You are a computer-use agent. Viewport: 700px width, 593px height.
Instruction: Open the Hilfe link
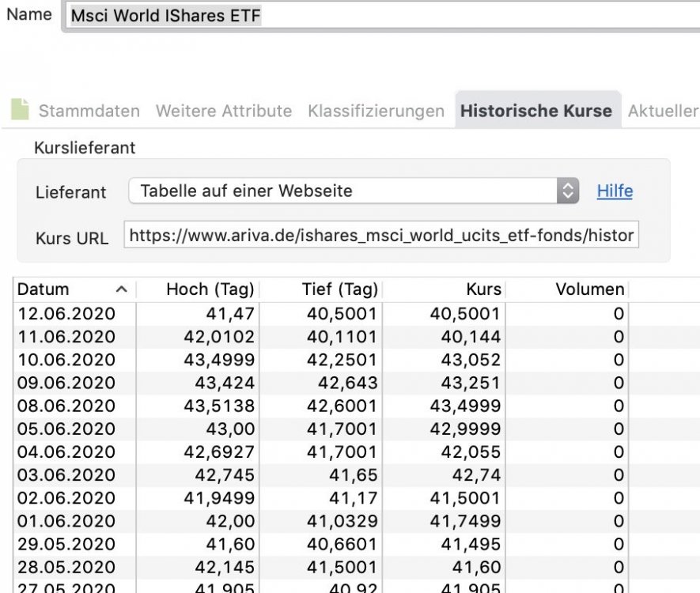[x=615, y=191]
